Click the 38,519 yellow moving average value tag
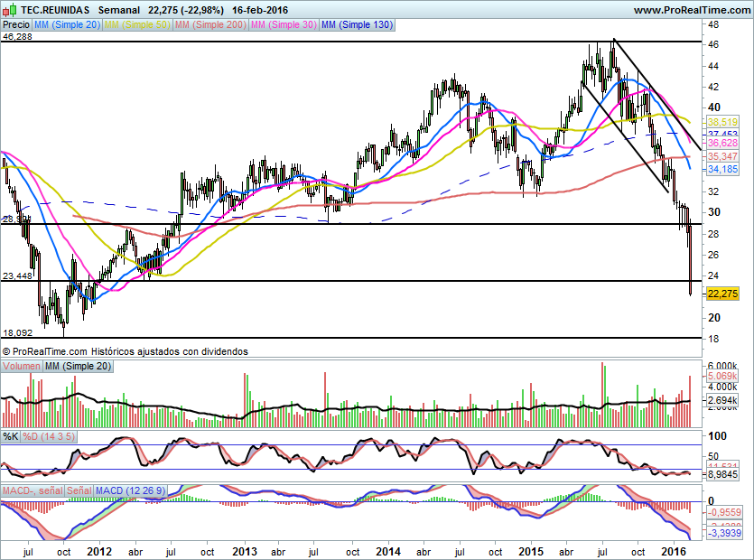The image size is (754, 560). tap(723, 122)
